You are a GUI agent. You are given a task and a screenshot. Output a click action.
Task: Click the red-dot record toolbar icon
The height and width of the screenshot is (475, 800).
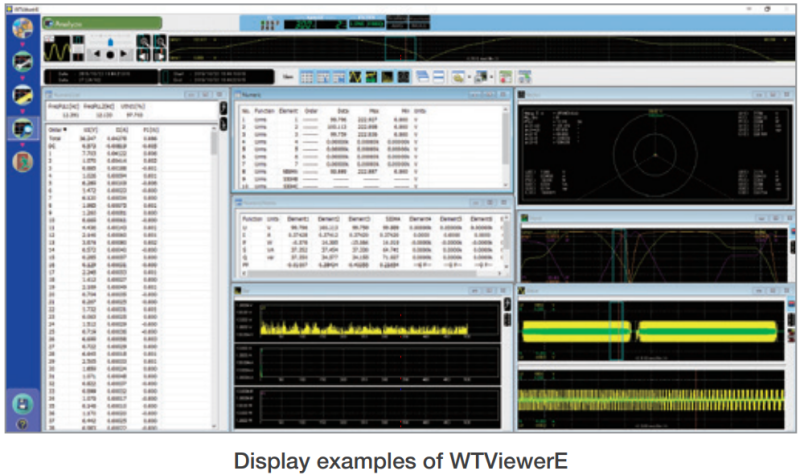coord(505,77)
